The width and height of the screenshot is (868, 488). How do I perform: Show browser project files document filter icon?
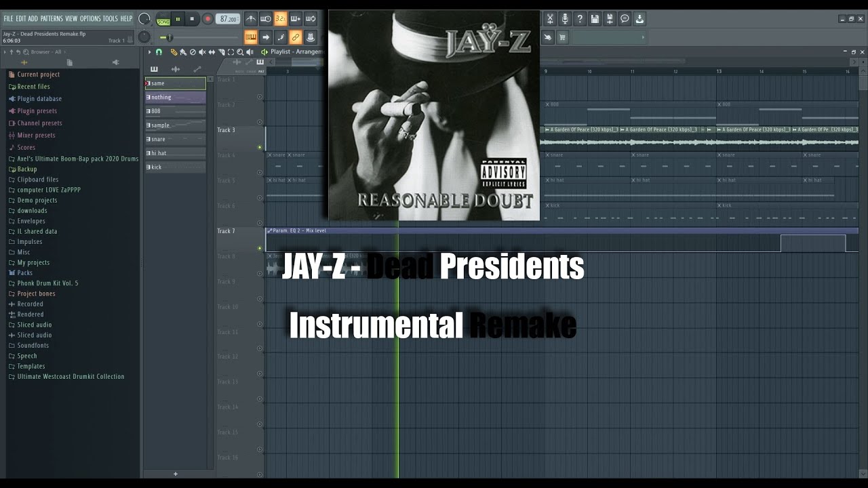pyautogui.click(x=70, y=62)
